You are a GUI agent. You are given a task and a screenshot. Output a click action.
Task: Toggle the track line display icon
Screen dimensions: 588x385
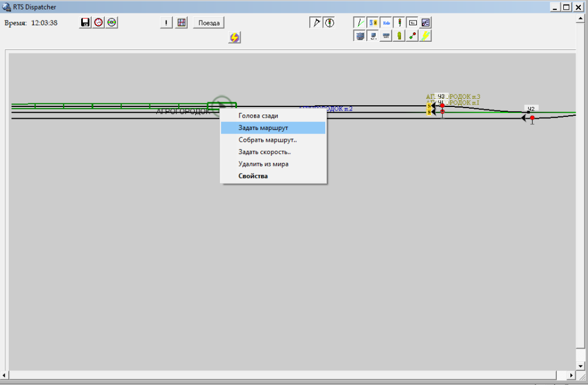(360, 22)
